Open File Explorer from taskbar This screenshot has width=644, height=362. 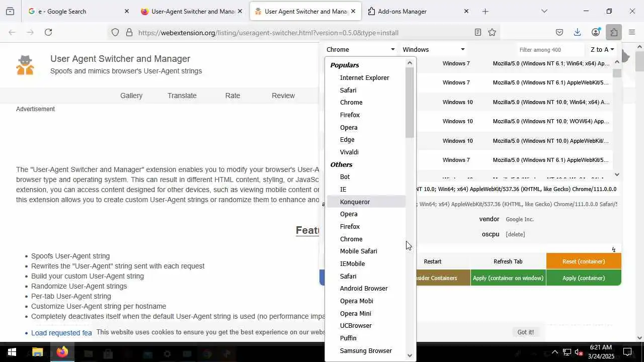point(38,352)
